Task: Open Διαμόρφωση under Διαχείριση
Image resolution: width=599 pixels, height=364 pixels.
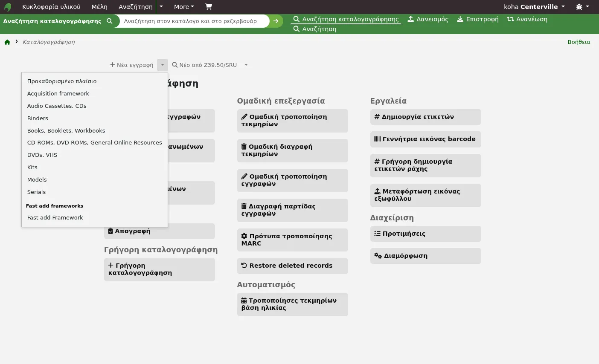Action: point(425,256)
